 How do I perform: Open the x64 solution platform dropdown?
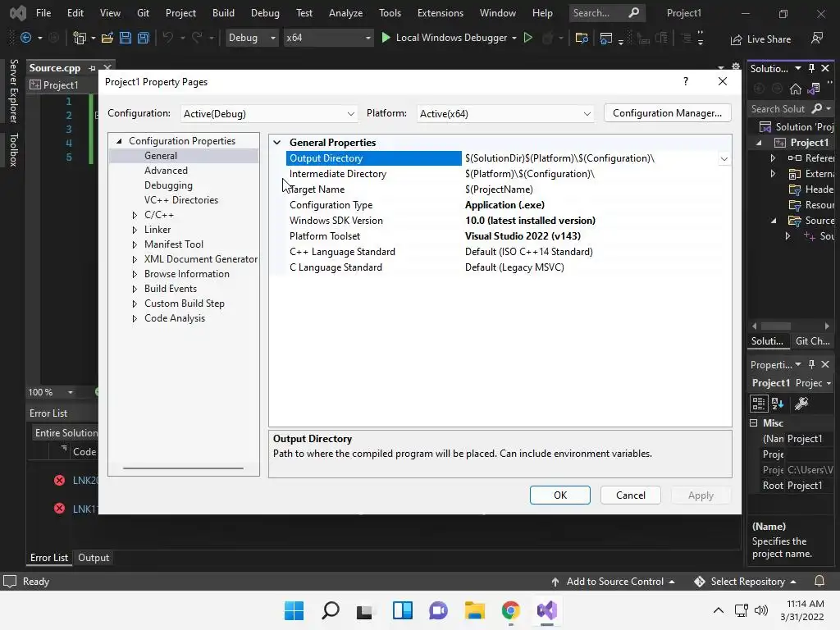[x=329, y=38]
